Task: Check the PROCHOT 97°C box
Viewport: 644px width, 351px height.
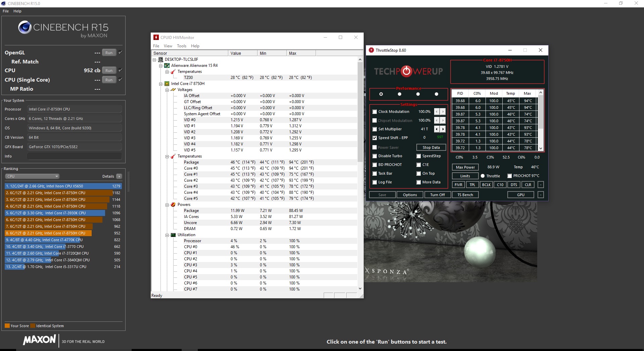Action: coord(509,176)
